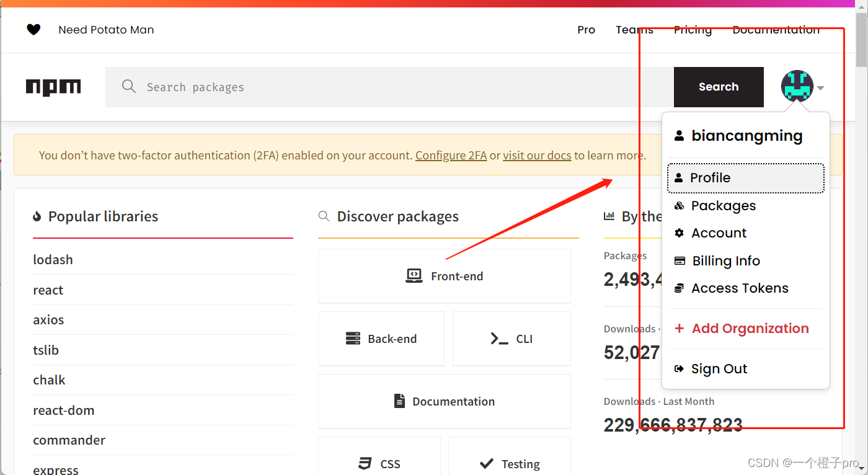Click the plus icon beside Add Organization

point(679,329)
